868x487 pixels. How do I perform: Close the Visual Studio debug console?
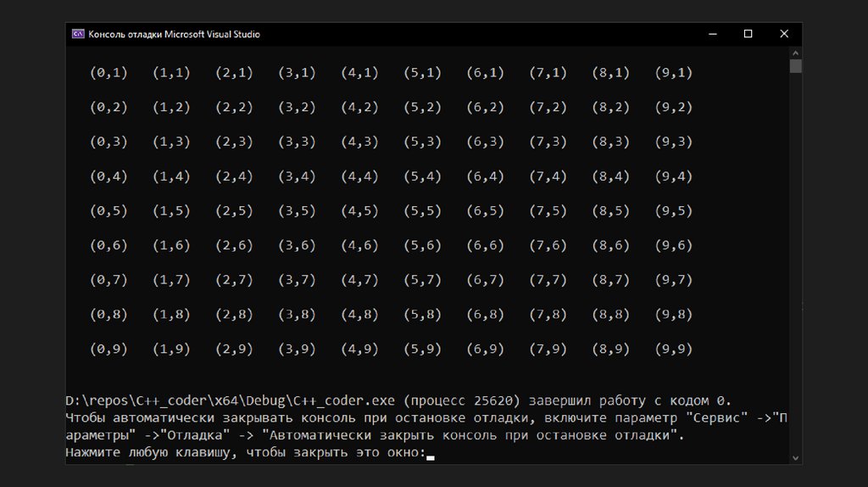[785, 34]
